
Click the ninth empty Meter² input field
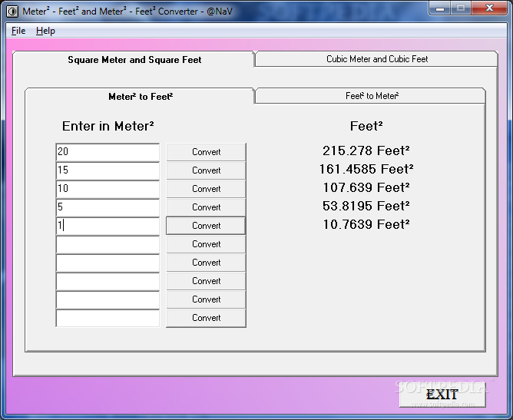[108, 299]
